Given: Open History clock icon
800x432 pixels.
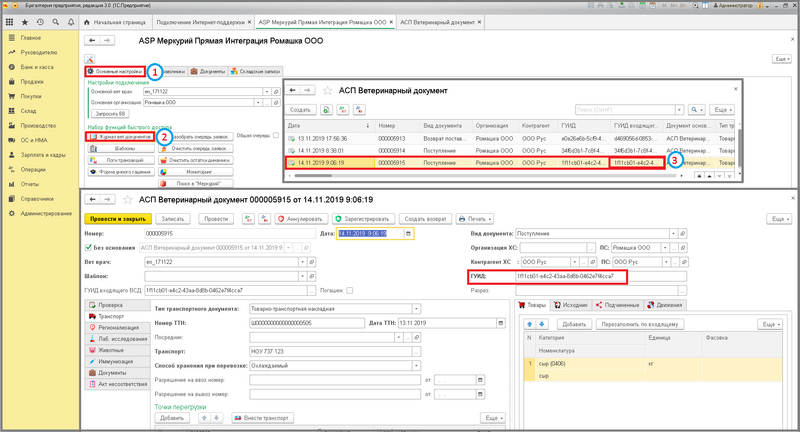Looking at the screenshot, I should click(x=40, y=22).
